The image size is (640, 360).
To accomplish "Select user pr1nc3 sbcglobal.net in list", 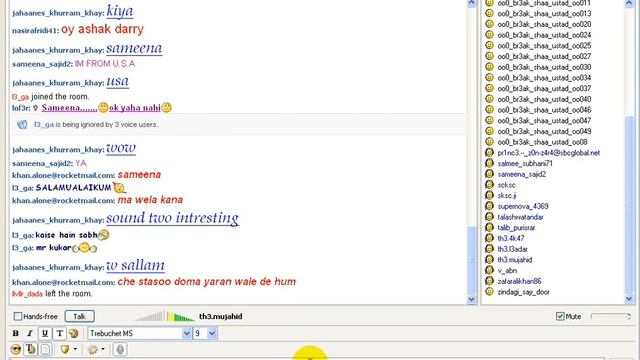I will click(x=549, y=153).
